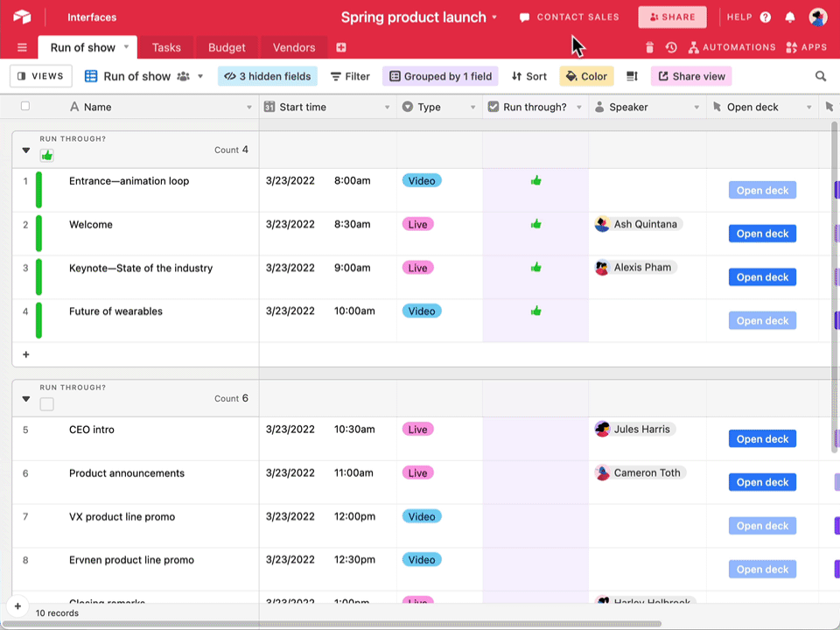Click the Ash Quintana speaker chip
Screen dimensions: 840x630
tap(638, 224)
